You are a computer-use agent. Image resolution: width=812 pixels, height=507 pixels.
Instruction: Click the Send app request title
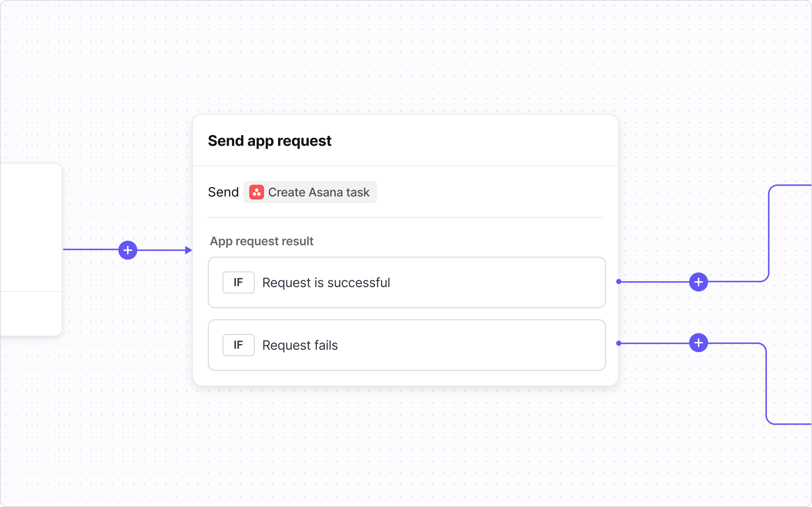pos(269,141)
